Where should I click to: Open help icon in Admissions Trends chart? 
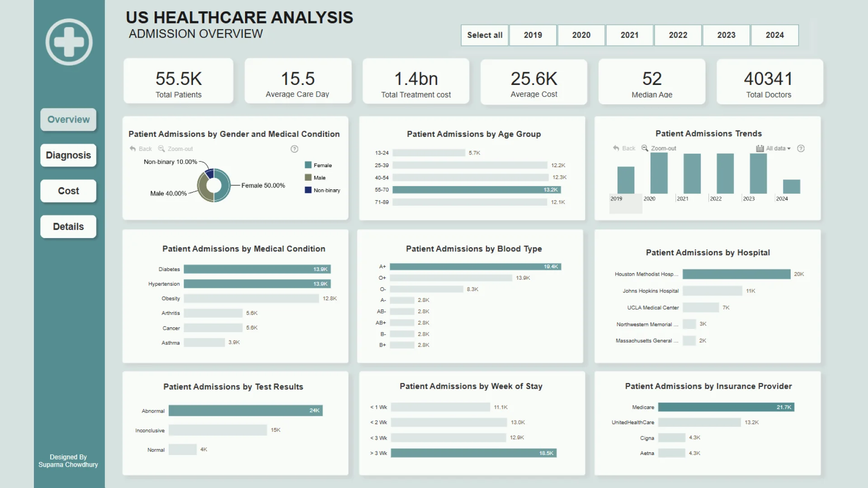801,149
